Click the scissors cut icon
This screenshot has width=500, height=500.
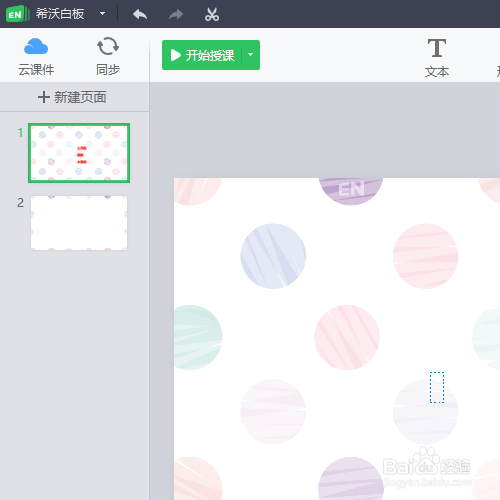pyautogui.click(x=212, y=14)
